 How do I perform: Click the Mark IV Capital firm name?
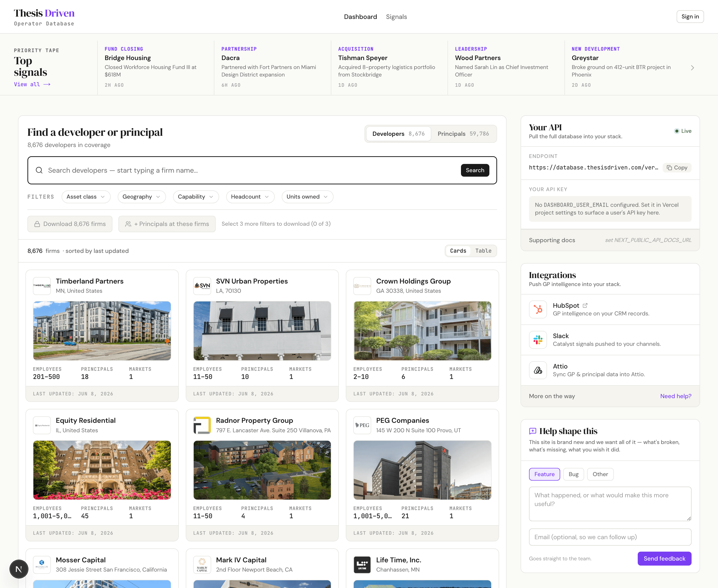click(x=241, y=560)
